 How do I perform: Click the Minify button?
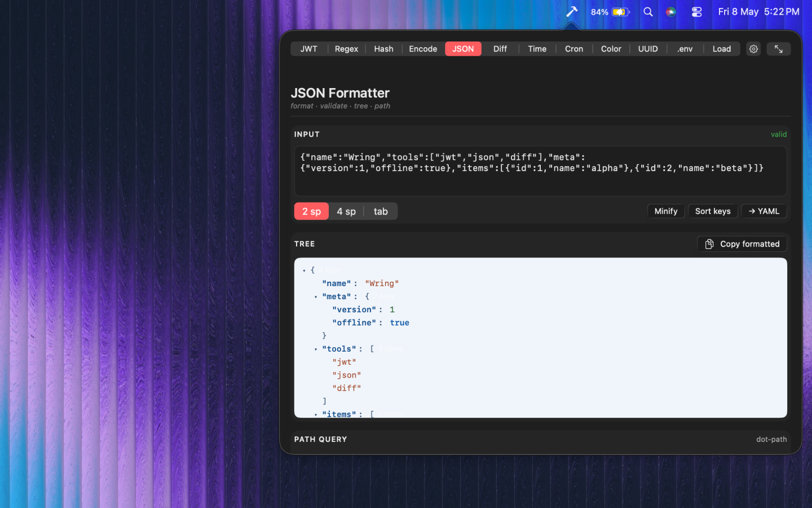click(x=666, y=211)
